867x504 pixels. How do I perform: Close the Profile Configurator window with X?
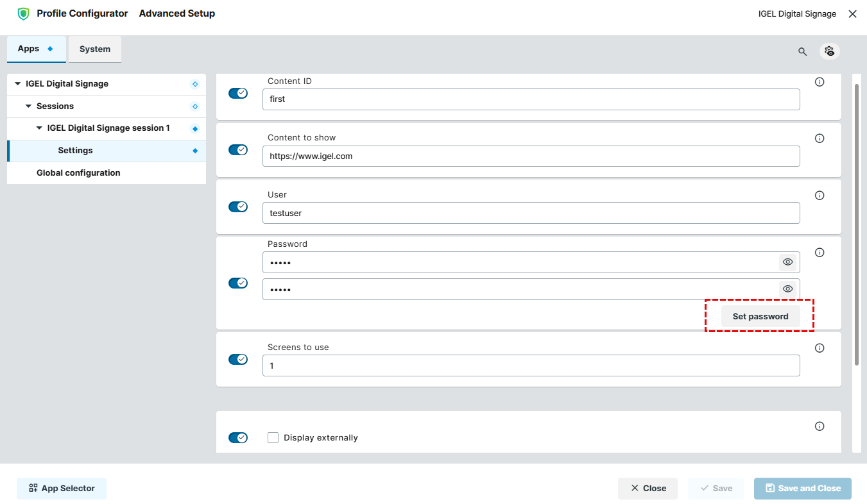pos(852,14)
